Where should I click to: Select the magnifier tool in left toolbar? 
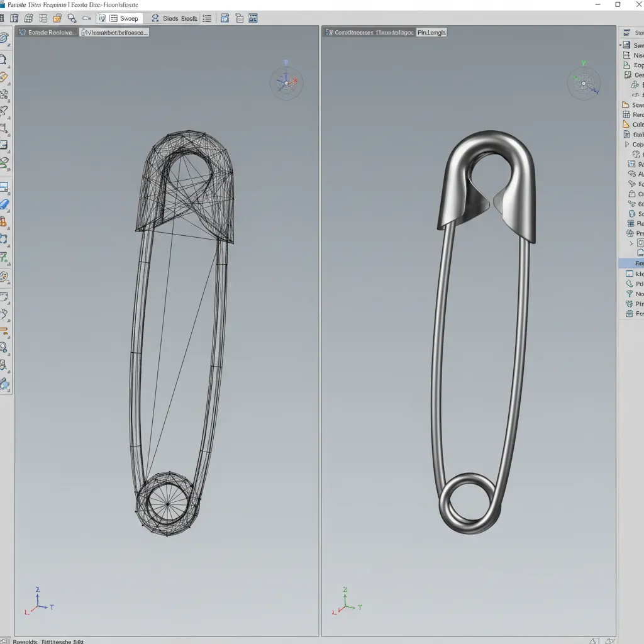click(4, 347)
